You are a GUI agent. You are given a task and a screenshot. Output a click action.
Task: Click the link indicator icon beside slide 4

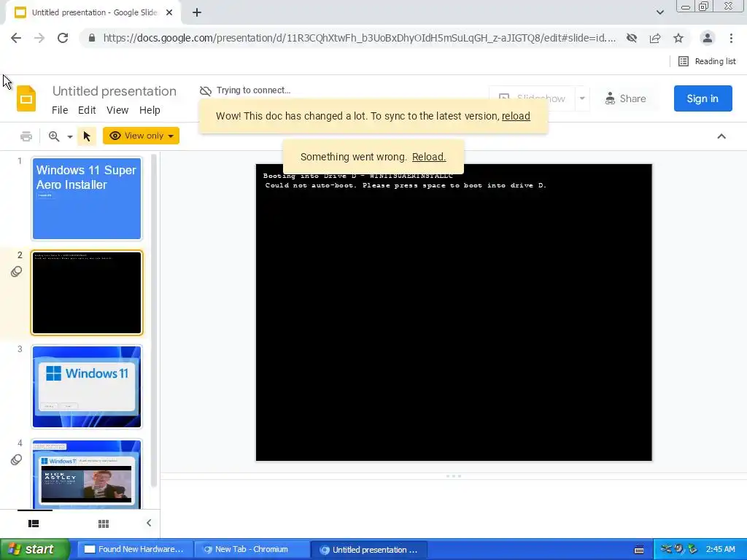[x=16, y=460]
